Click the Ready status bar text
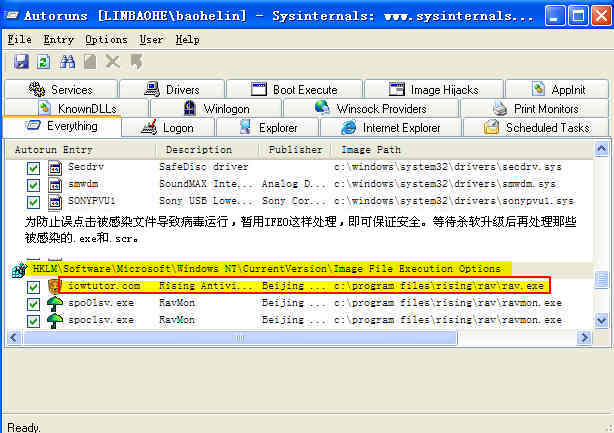Image resolution: width=614 pixels, height=433 pixels. click(x=24, y=427)
